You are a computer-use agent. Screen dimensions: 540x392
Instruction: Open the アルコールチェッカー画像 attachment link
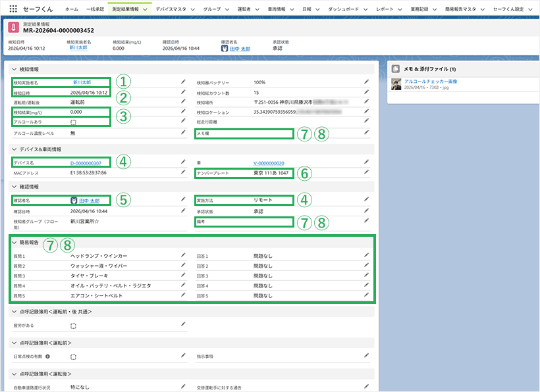pyautogui.click(x=431, y=82)
